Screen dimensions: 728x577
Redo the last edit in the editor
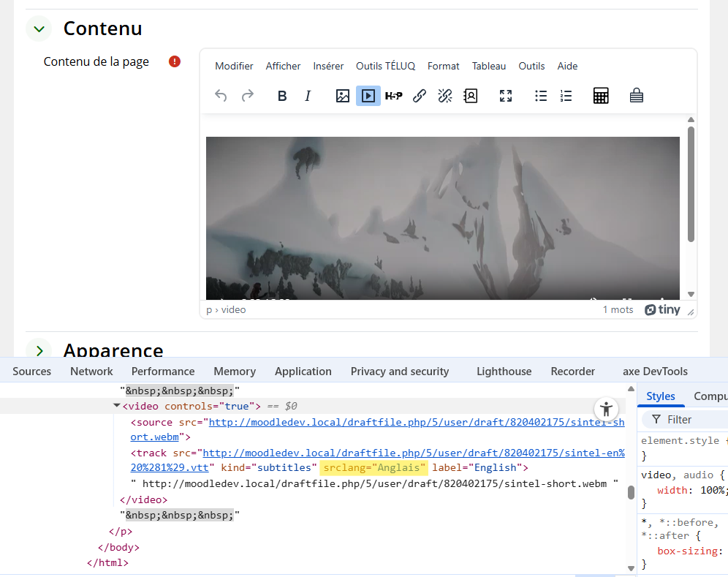coord(248,96)
